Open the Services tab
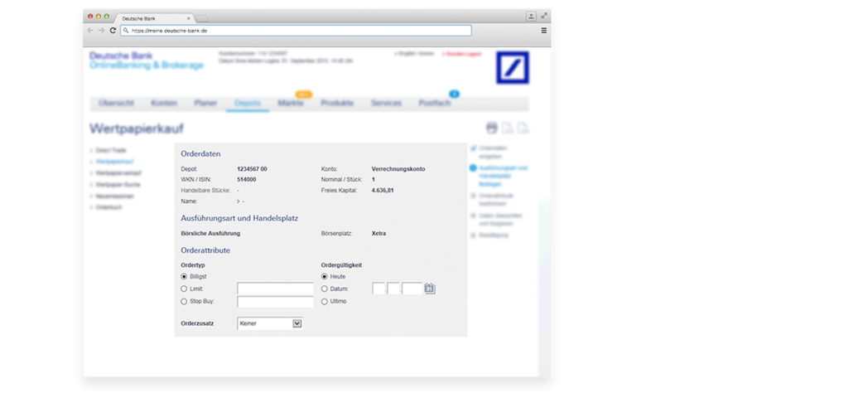Image resolution: width=868 pixels, height=398 pixels. [x=387, y=103]
